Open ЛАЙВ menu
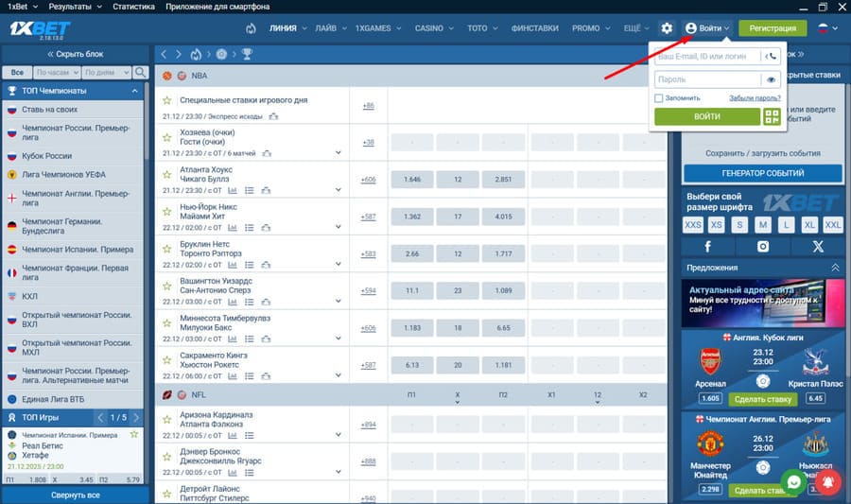This screenshot has height=504, width=851. tap(331, 28)
